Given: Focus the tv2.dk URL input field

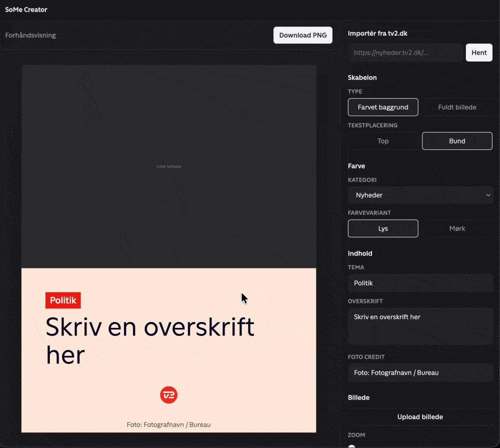Looking at the screenshot, I should click(405, 53).
